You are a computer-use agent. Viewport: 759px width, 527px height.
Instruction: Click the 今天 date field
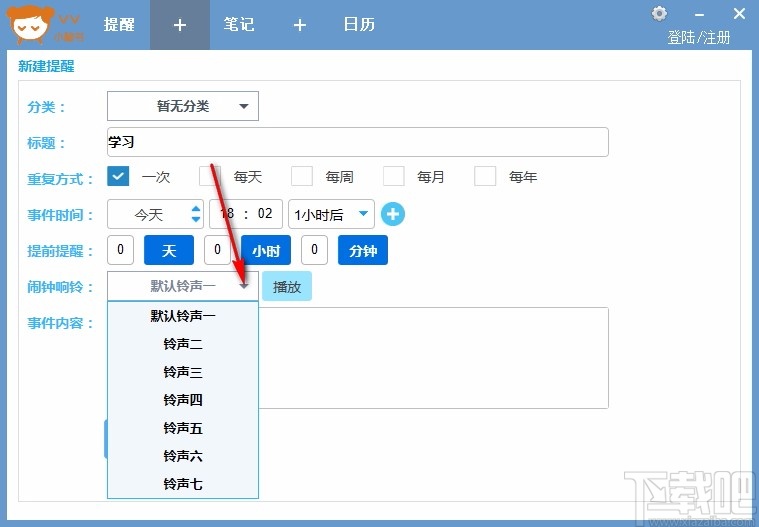[155, 214]
